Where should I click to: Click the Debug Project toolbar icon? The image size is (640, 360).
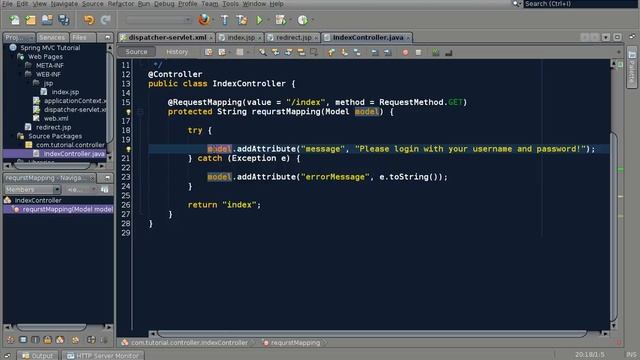pyautogui.click(x=280, y=20)
